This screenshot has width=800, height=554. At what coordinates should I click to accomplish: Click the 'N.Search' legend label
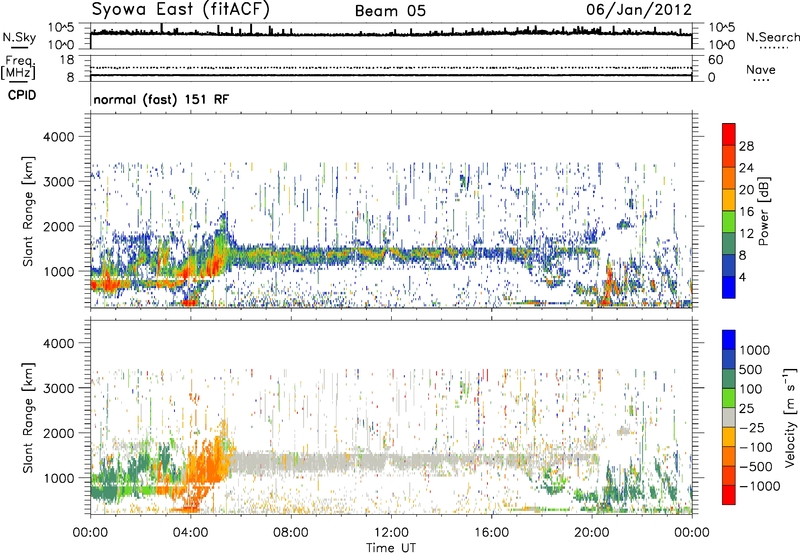[x=772, y=37]
